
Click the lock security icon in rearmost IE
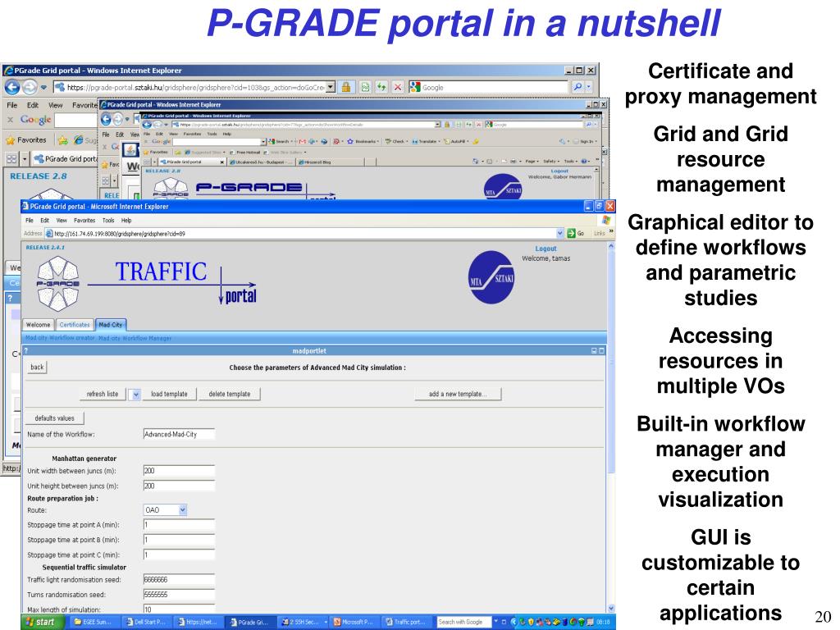(346, 87)
